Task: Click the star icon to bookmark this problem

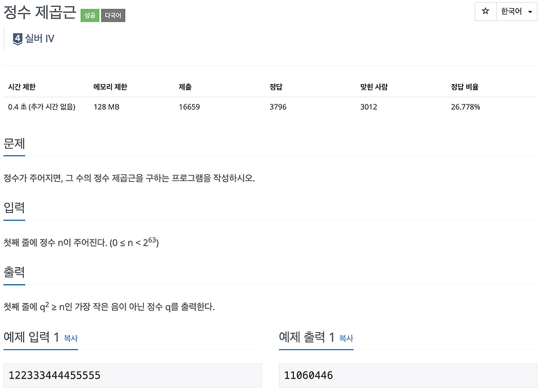Action: click(x=486, y=12)
